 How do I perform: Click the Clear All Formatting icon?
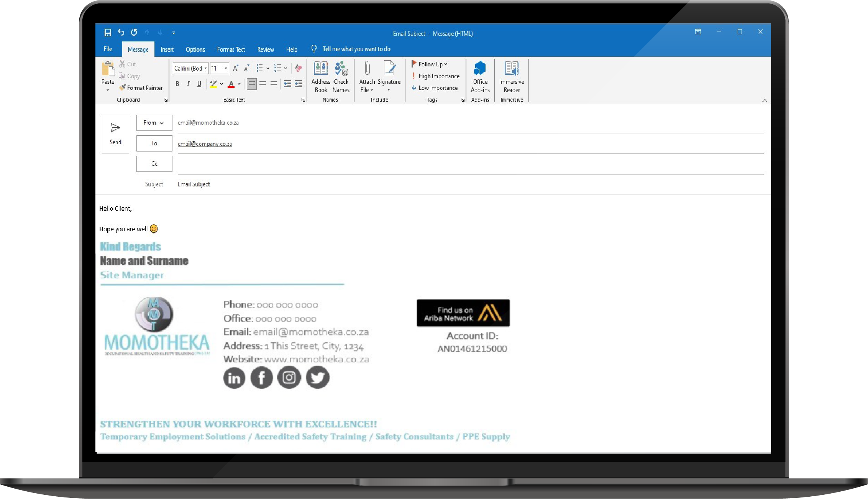pos(298,69)
